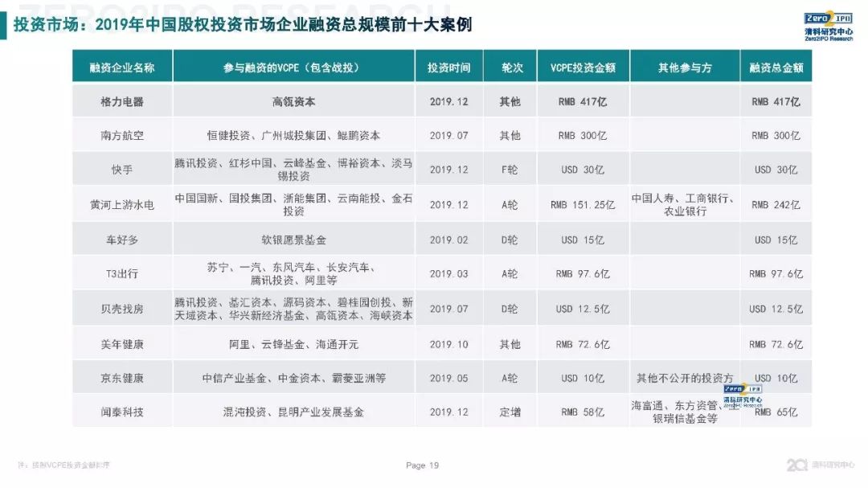Select the 黄河上游水电 company cell
The width and height of the screenshot is (868, 488).
click(x=122, y=204)
